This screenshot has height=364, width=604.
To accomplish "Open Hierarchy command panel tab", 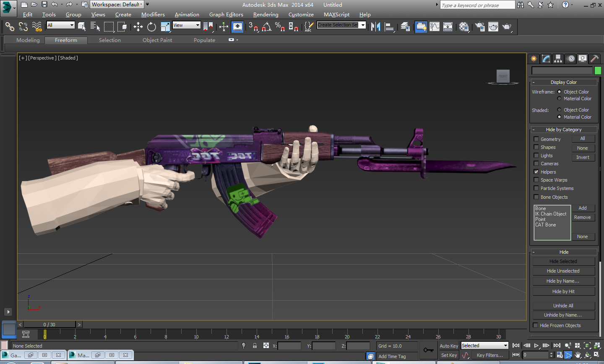I will tap(558, 59).
